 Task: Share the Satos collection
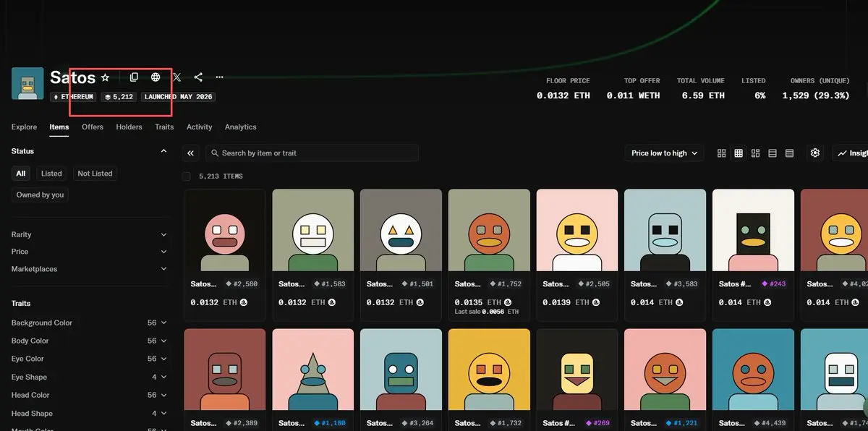coord(198,77)
